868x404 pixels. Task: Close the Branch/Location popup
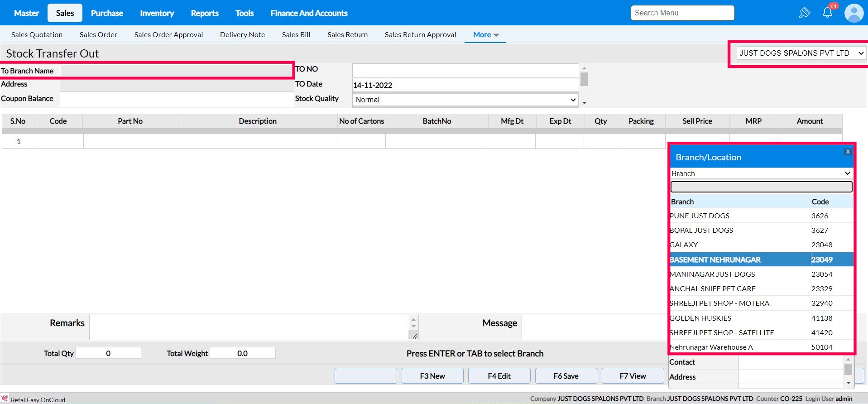848,152
